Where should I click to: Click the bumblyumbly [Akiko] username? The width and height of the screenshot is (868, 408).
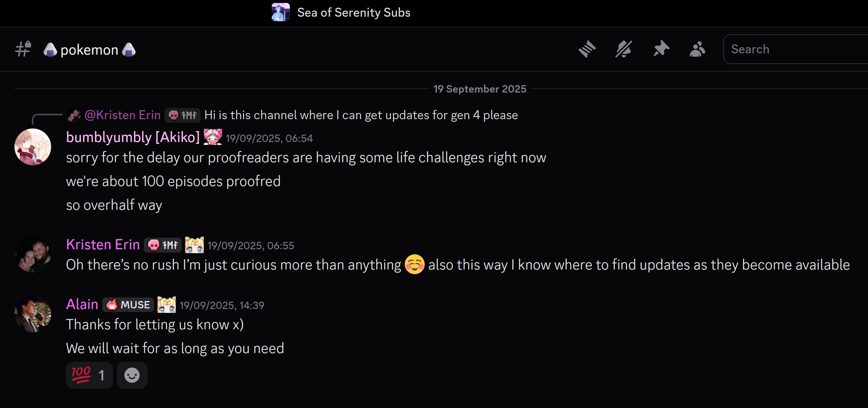point(133,137)
